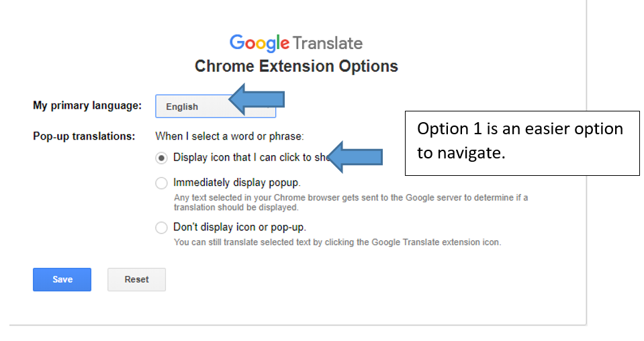Click the blue arrow beside Display icon option

355,157
